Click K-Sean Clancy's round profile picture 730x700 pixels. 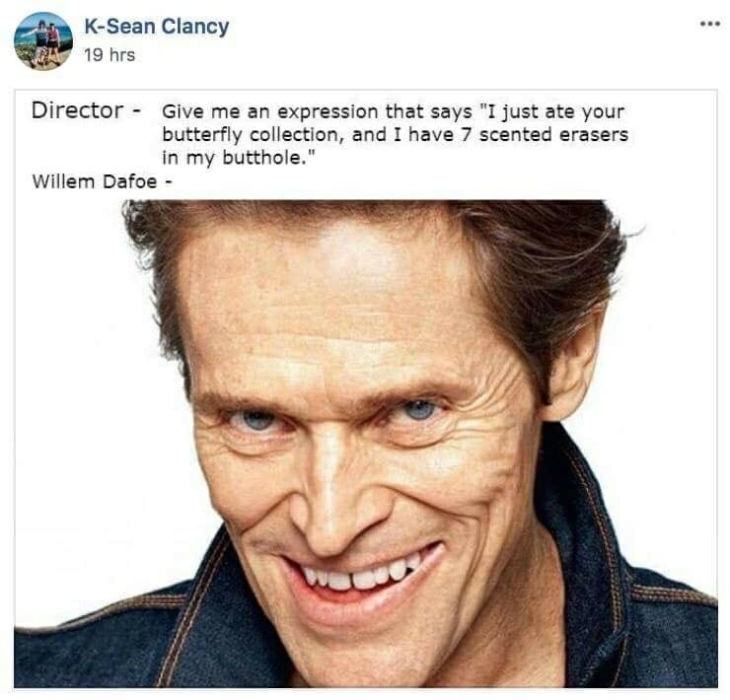(42, 40)
